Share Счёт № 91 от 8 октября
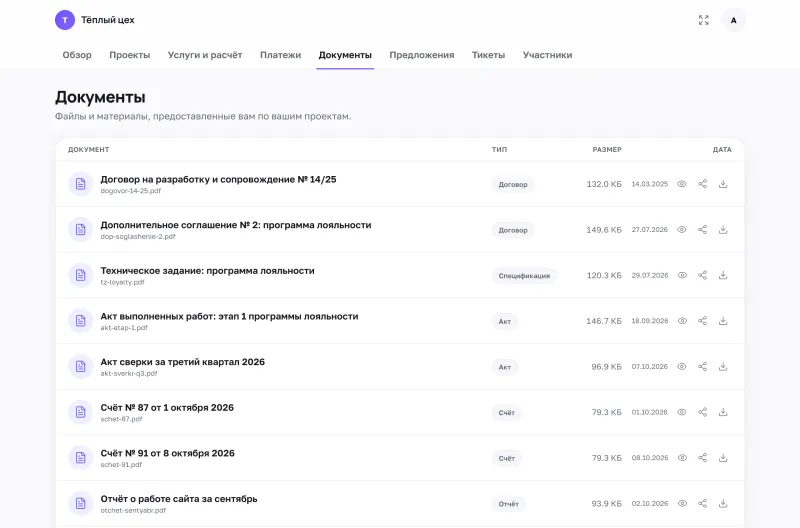 click(703, 458)
